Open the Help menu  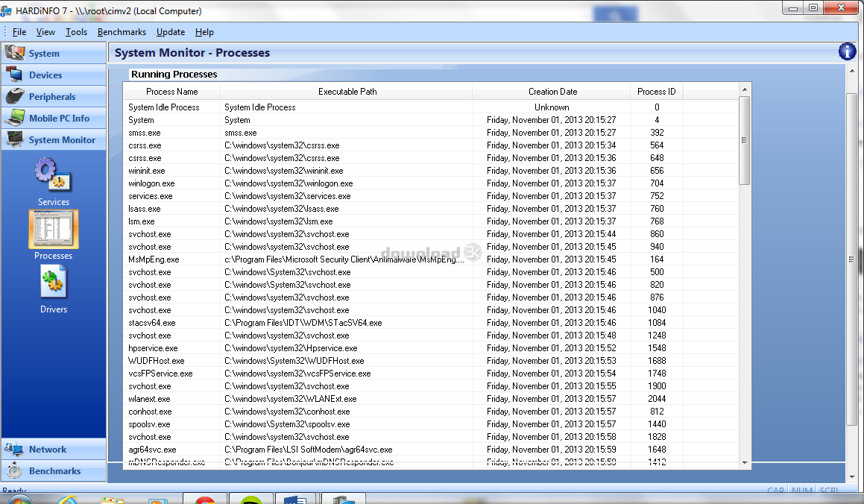(204, 32)
